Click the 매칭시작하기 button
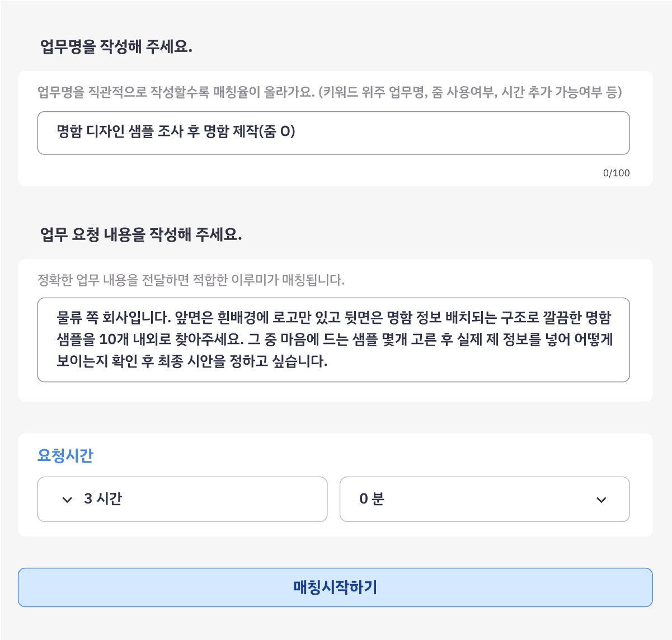 click(x=335, y=587)
